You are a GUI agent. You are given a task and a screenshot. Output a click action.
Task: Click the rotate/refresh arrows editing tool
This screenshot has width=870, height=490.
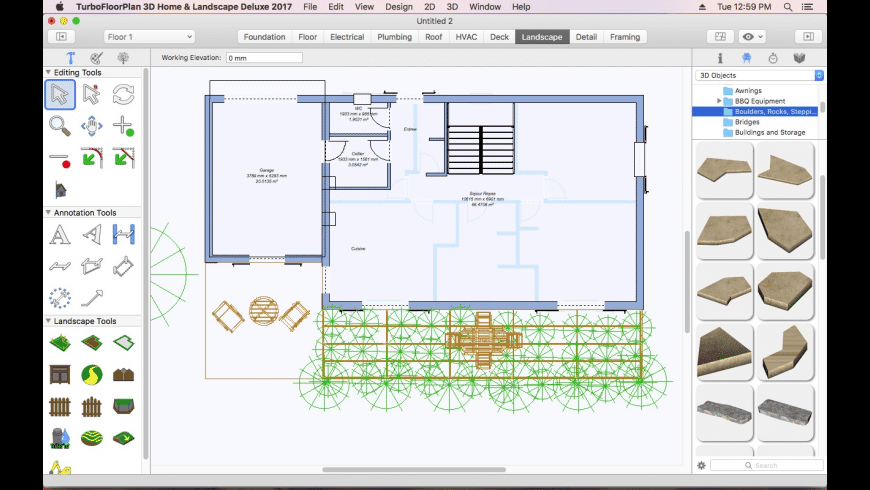pyautogui.click(x=123, y=94)
